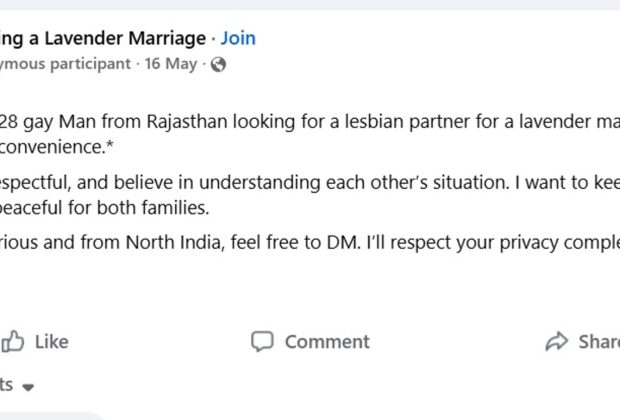The height and width of the screenshot is (420, 620).
Task: Click the thumbs-up Like icon
Action: 13,341
